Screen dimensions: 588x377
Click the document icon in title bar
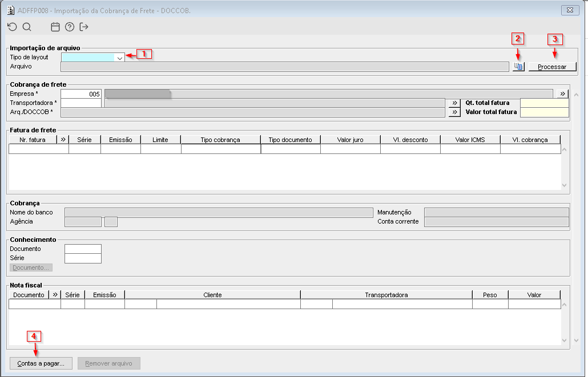click(11, 10)
